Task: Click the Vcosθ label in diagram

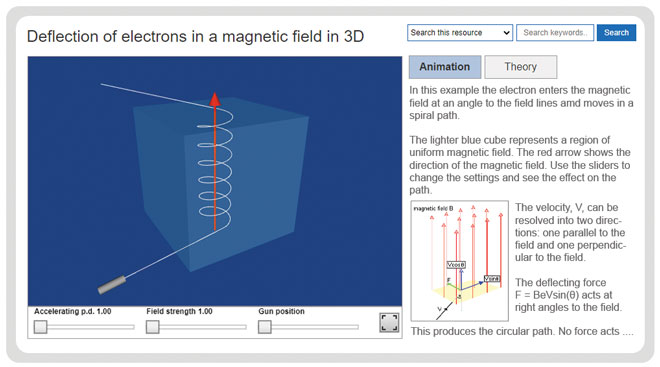Action: pyautogui.click(x=456, y=265)
